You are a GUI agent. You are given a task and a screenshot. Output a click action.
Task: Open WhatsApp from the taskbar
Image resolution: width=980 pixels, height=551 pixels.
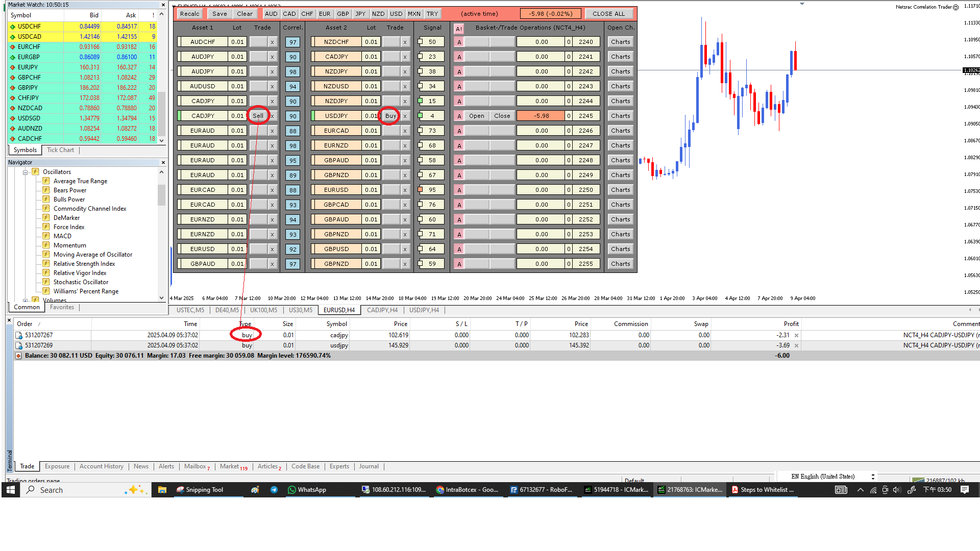point(307,490)
